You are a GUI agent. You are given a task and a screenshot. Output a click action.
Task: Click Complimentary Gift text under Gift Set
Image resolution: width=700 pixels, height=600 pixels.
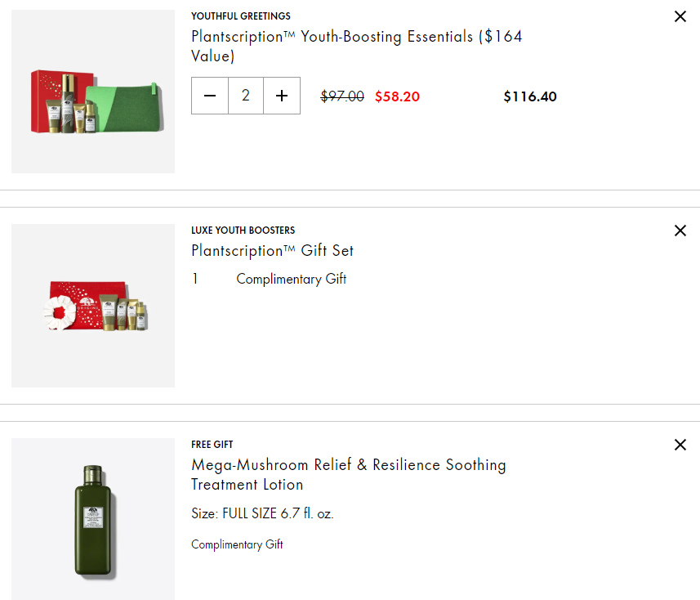click(x=291, y=279)
